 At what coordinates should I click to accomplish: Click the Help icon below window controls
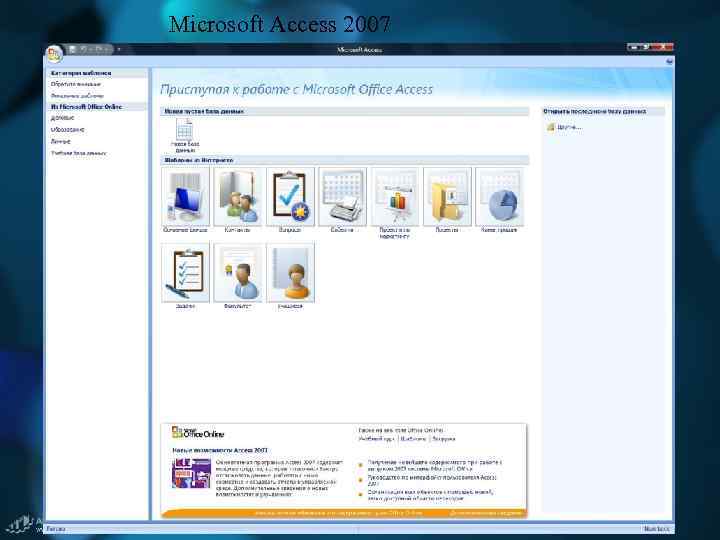pyautogui.click(x=669, y=61)
